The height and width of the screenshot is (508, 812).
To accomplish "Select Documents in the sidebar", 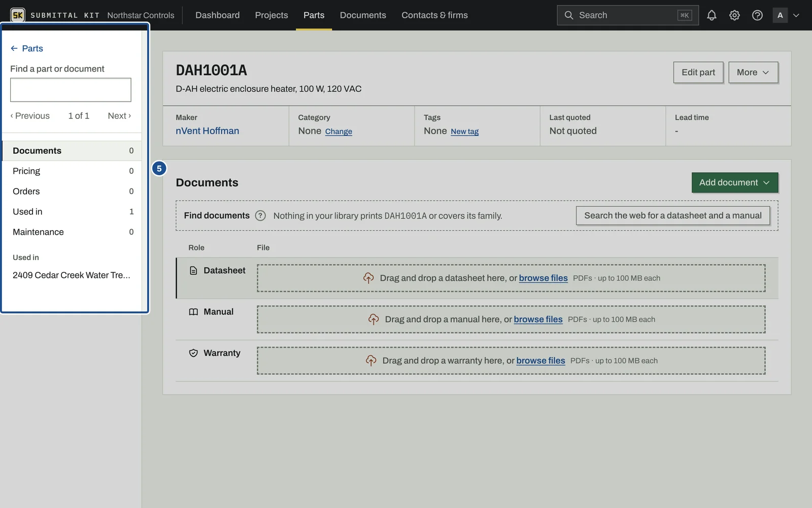I will tap(72, 150).
